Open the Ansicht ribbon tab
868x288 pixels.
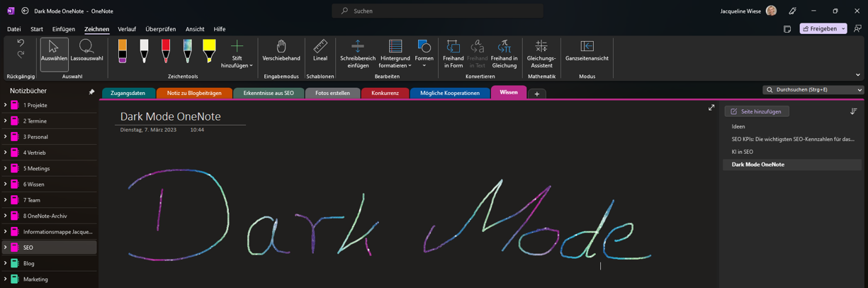tap(195, 29)
